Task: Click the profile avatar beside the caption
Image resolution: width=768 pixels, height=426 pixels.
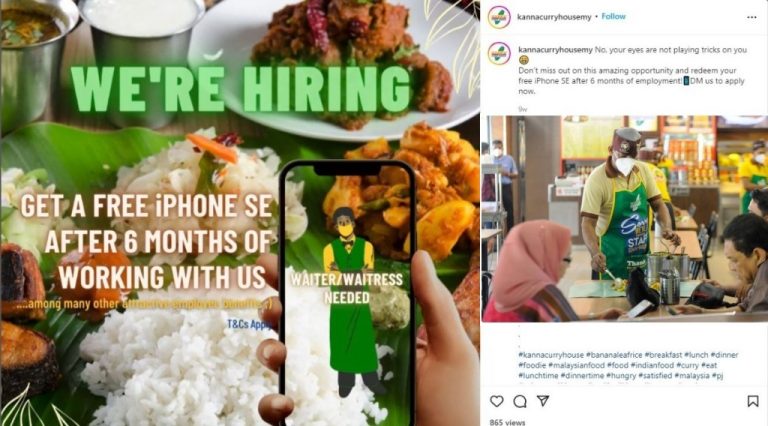Action: point(499,53)
